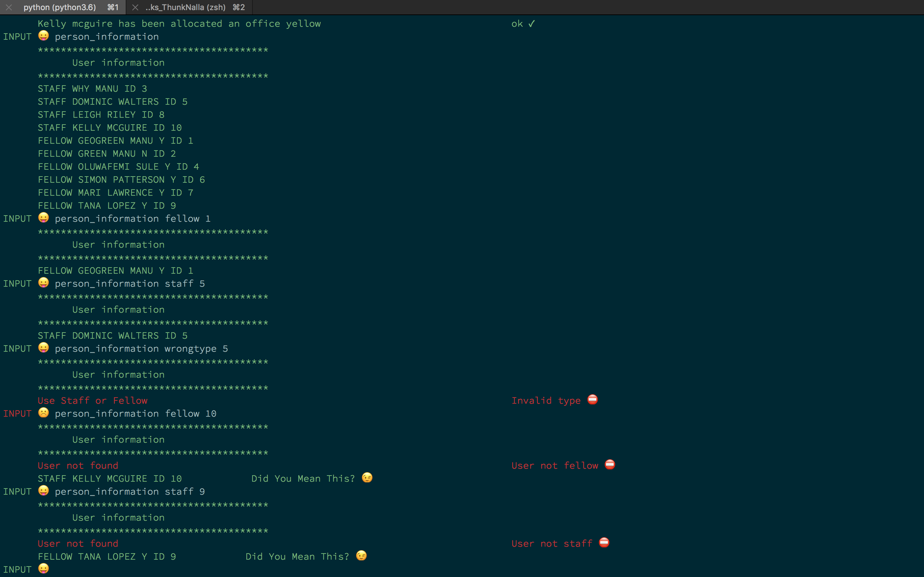This screenshot has width=924, height=577.
Task: Switch to the ks_ThunkNalla (zsh) tab
Action: tap(186, 7)
